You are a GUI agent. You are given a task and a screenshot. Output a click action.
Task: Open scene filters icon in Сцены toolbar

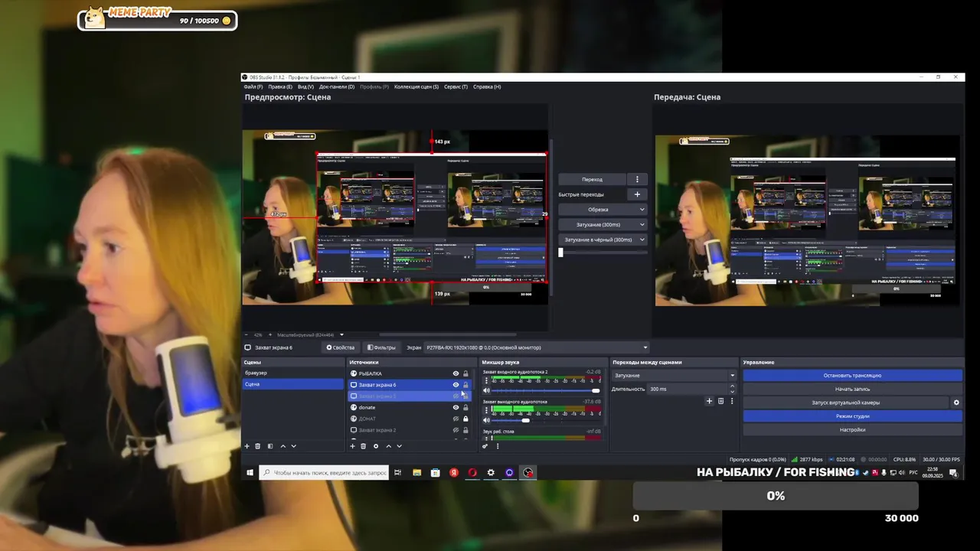[x=269, y=446]
